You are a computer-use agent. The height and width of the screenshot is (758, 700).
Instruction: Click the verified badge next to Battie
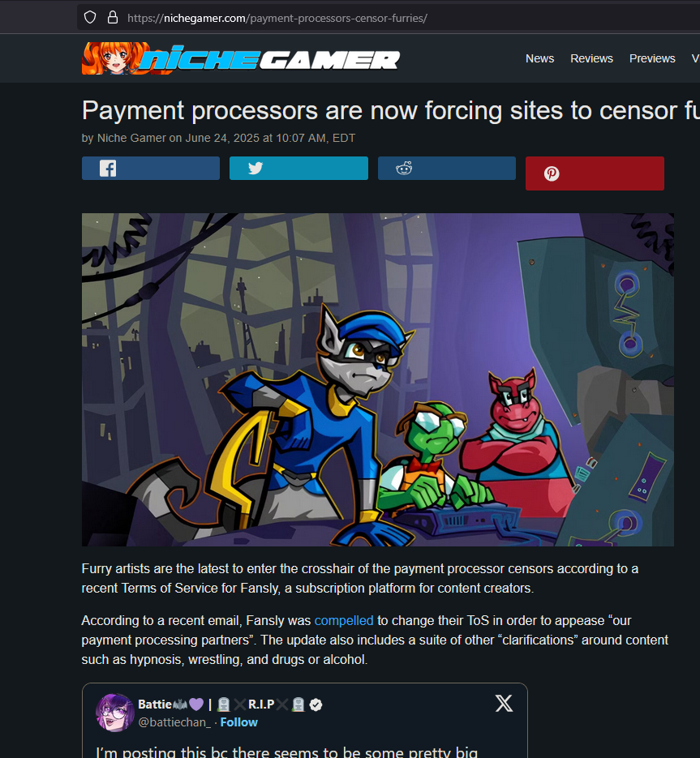316,704
